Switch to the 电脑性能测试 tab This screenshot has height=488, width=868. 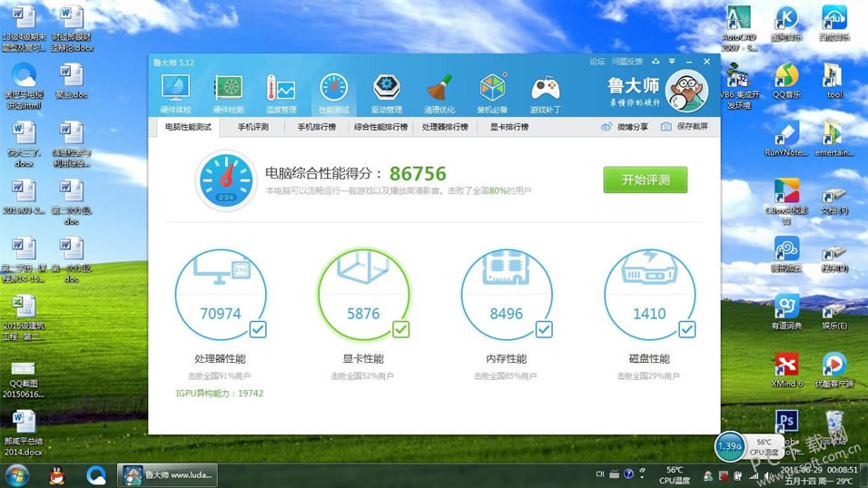[188, 127]
